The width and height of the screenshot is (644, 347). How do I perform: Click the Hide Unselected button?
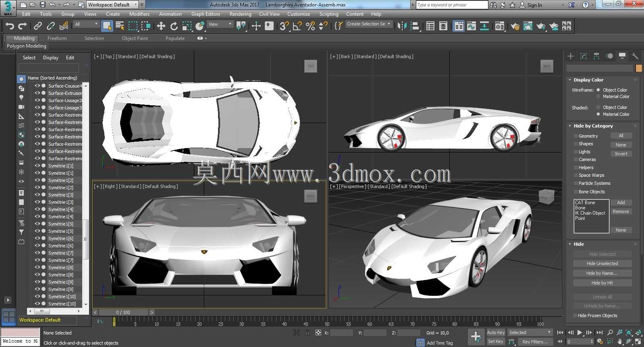(x=602, y=263)
